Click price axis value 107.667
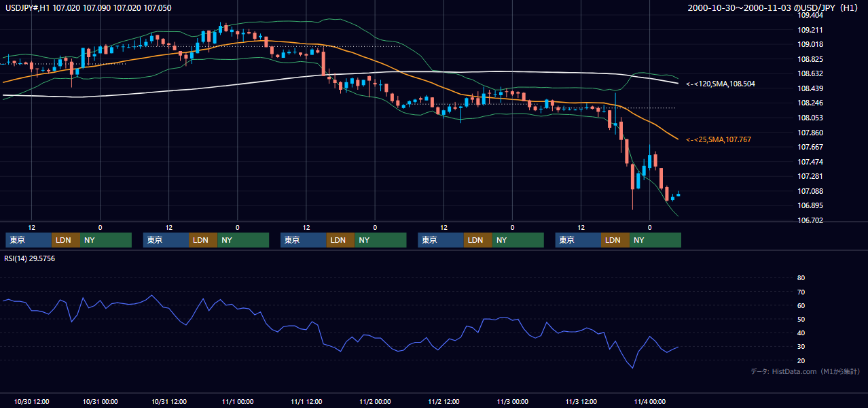The width and height of the screenshot is (868, 408). tap(810, 147)
